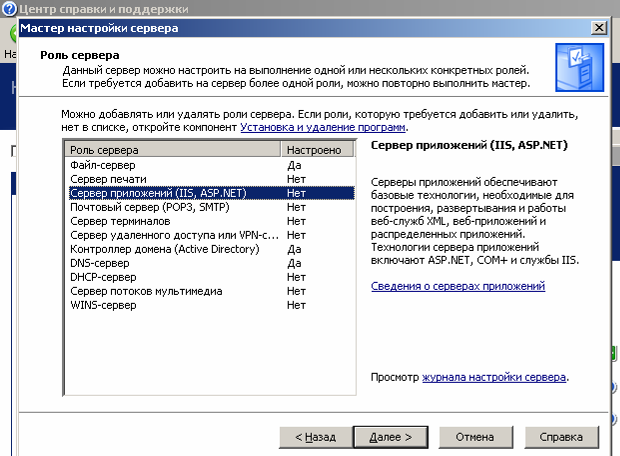Select the Сервер терминалов role row

click(212, 221)
